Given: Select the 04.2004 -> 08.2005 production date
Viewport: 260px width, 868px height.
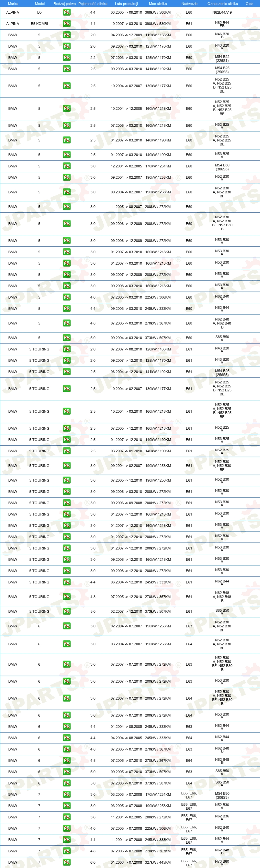Looking at the screenshot, I should tap(126, 738).
